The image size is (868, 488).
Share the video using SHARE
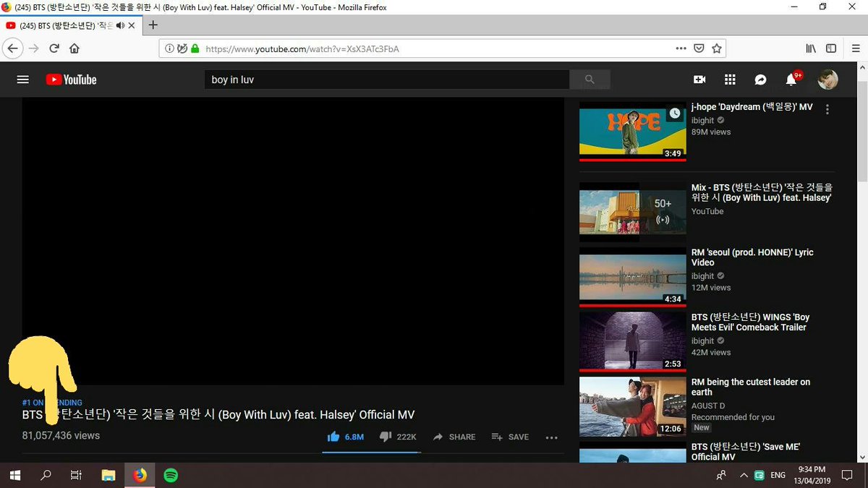(454, 437)
